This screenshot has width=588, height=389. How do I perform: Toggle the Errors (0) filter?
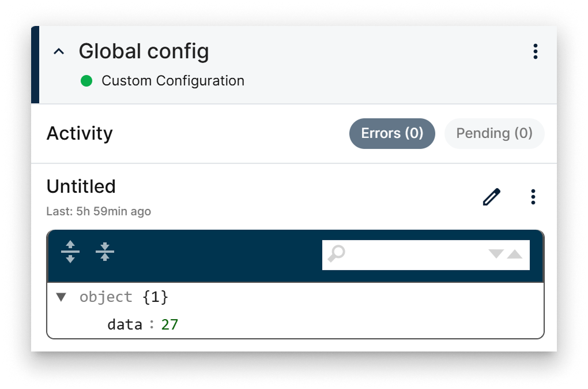pyautogui.click(x=392, y=133)
